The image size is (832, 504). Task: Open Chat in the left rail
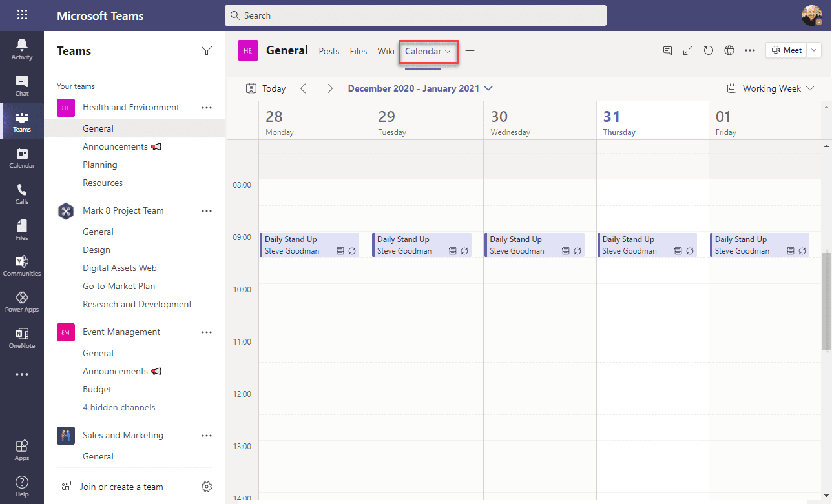click(x=22, y=85)
